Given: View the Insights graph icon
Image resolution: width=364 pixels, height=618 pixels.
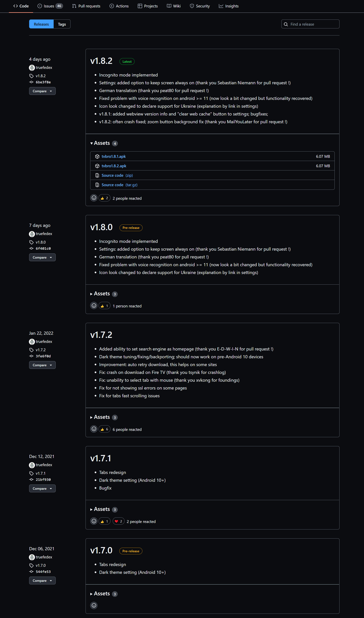Looking at the screenshot, I should point(221,6).
